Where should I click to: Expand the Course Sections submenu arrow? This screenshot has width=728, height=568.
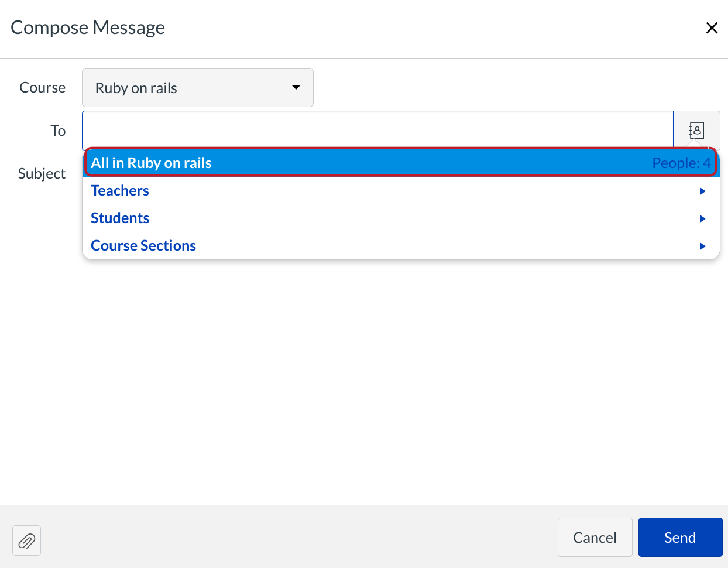[x=702, y=247]
